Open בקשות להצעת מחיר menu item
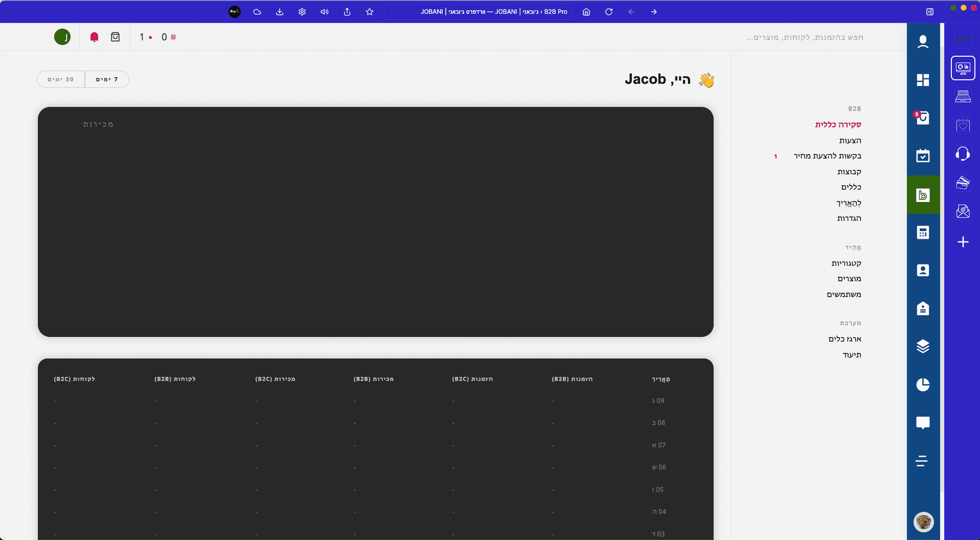 coord(827,156)
